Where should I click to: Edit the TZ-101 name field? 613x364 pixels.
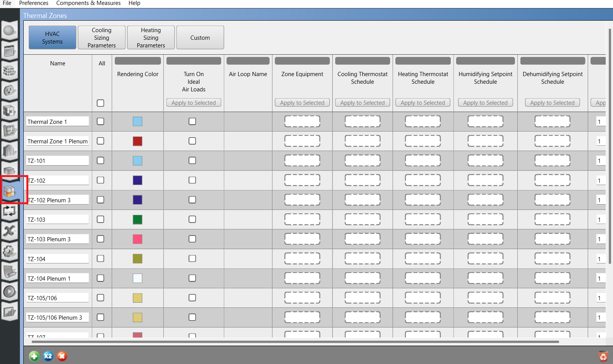[x=57, y=161]
